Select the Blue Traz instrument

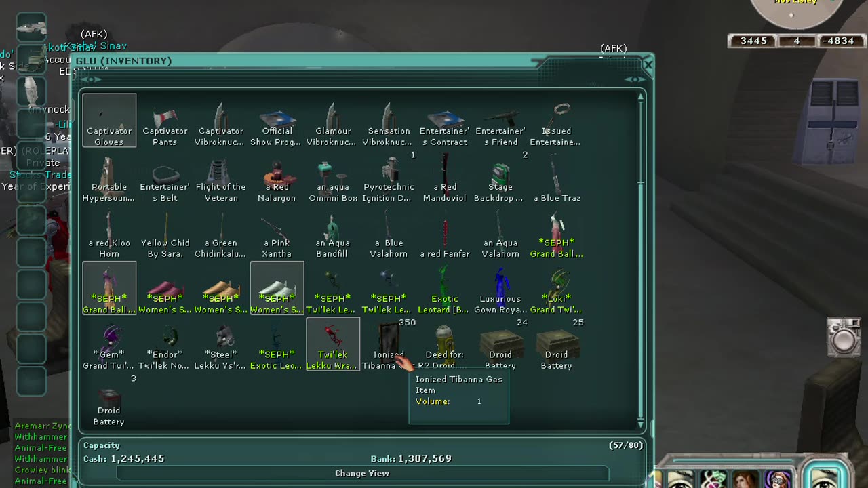pos(556,177)
